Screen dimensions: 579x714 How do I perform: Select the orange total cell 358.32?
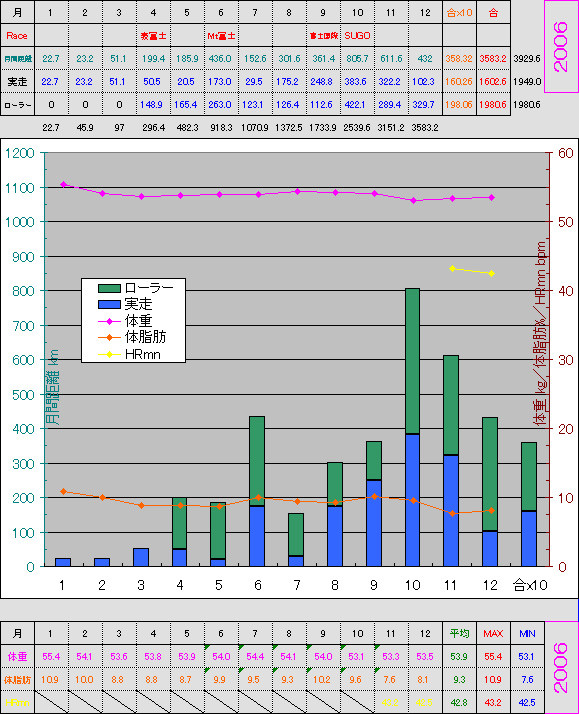click(459, 59)
